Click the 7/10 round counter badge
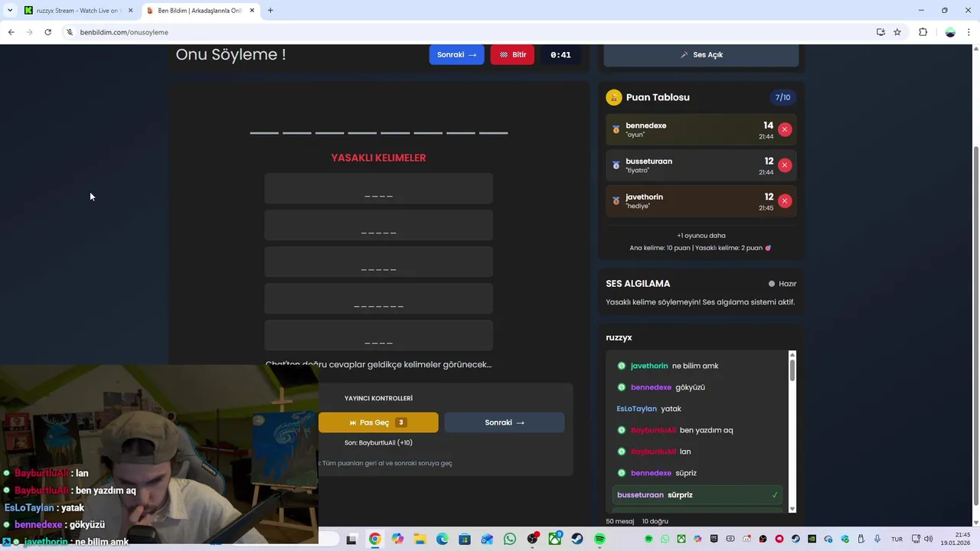 [782, 97]
